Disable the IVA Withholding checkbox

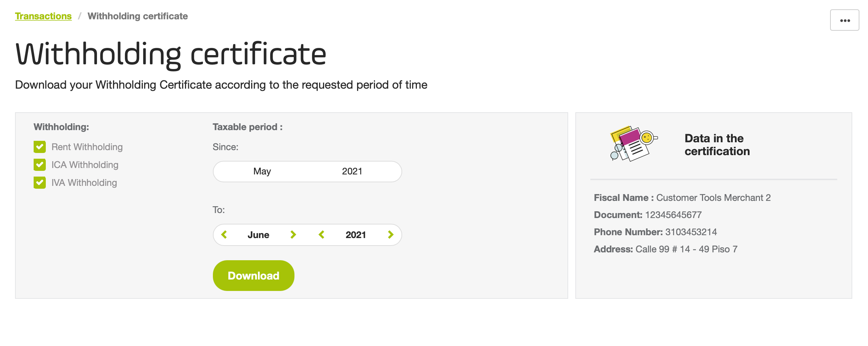(x=40, y=183)
